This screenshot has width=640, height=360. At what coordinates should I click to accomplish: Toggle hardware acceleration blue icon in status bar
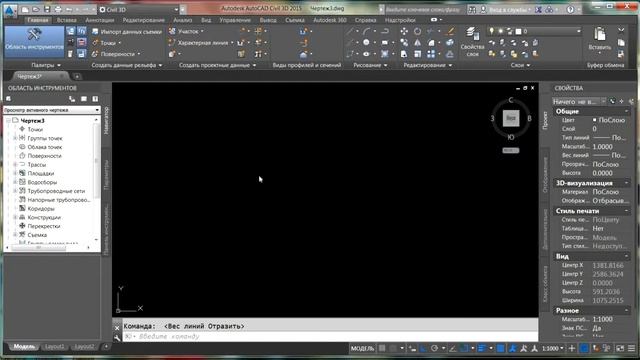(x=584, y=348)
